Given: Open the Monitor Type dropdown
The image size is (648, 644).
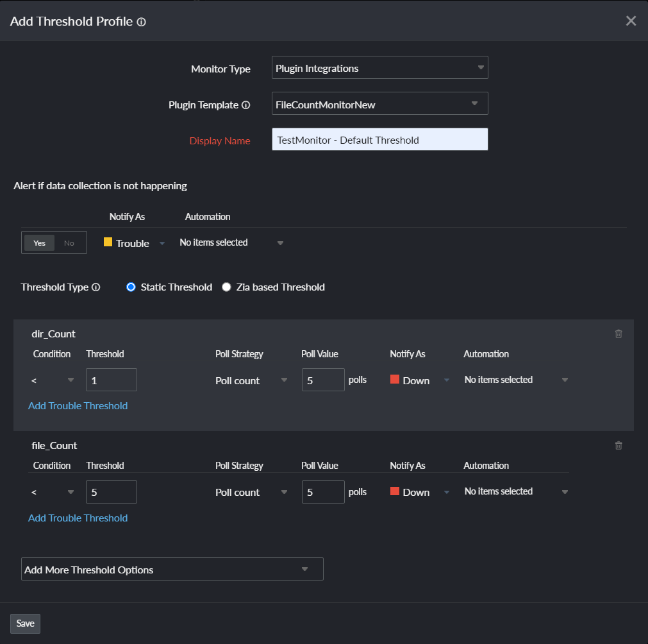Looking at the screenshot, I should pyautogui.click(x=379, y=68).
